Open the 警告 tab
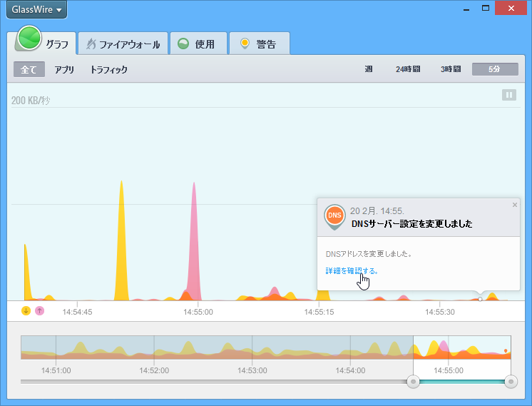 tap(260, 44)
